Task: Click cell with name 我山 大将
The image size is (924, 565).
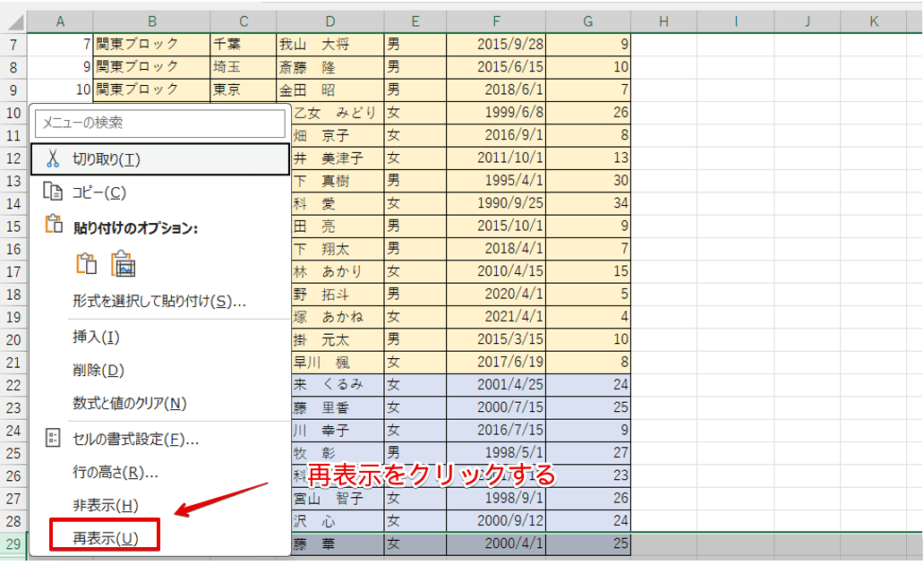Action: [x=330, y=44]
